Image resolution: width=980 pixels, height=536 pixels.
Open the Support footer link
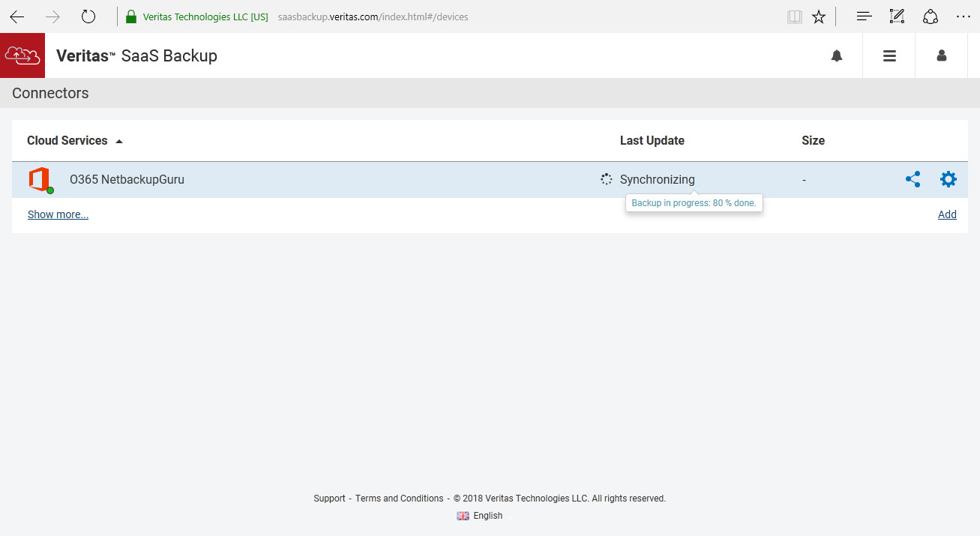click(x=330, y=499)
